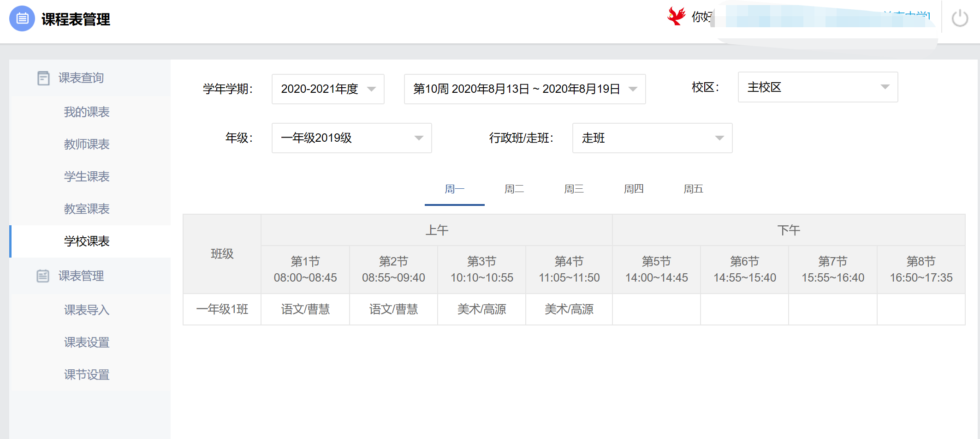Click the 课表查询 section icon
The width and height of the screenshot is (980, 439).
click(43, 78)
